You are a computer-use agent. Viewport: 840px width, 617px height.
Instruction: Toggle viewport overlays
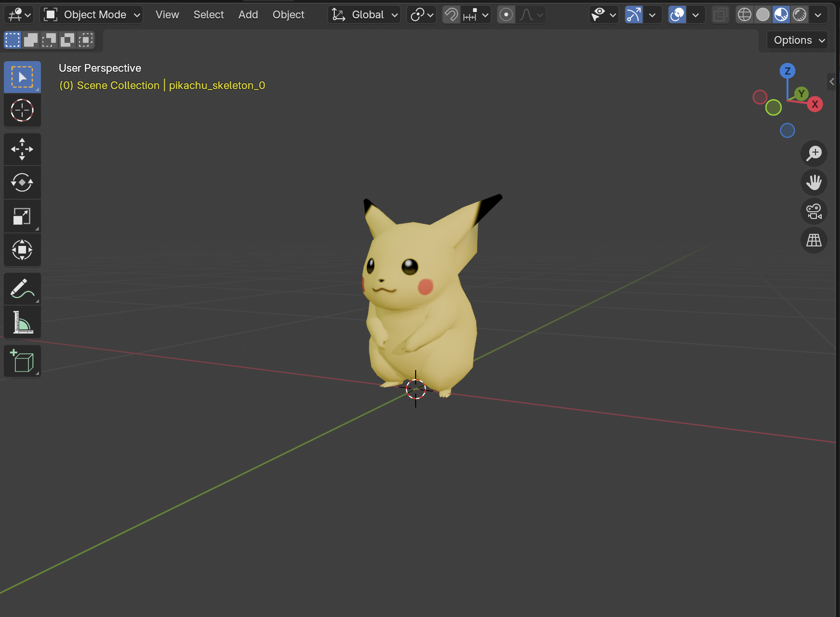click(677, 15)
